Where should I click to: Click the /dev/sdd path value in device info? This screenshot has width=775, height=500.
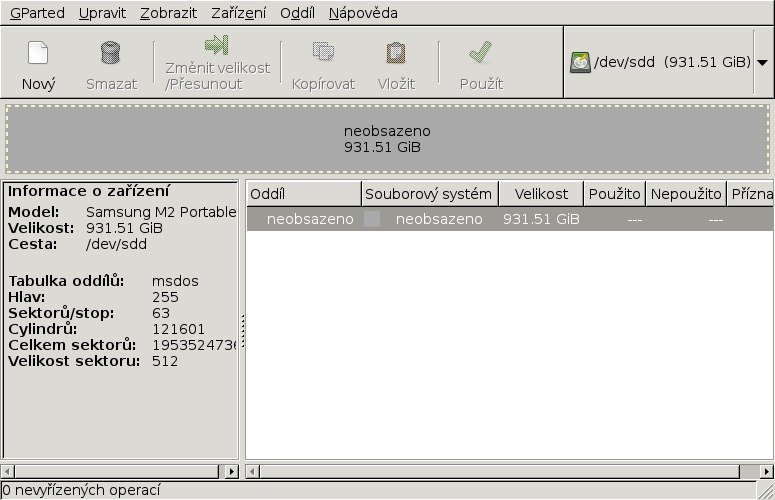pyautogui.click(x=116, y=244)
